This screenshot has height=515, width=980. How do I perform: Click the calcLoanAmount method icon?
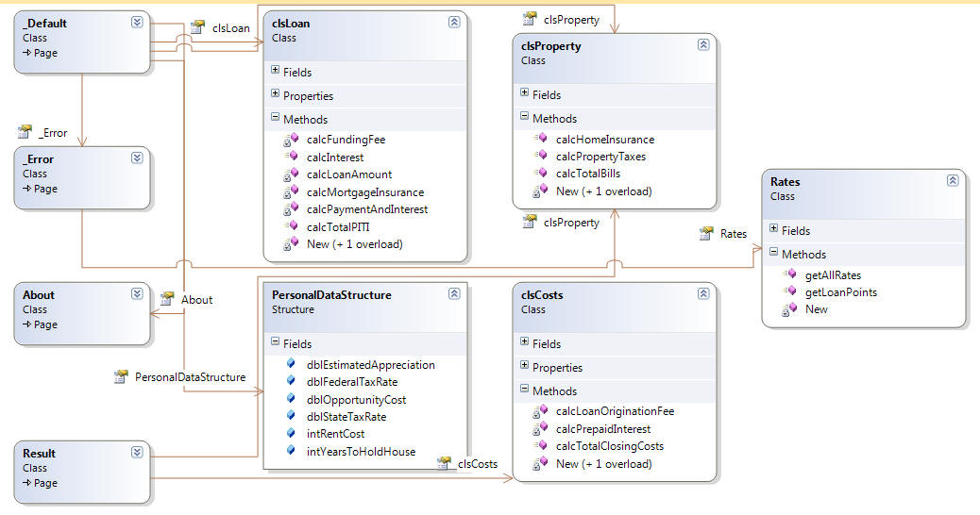coord(291,174)
